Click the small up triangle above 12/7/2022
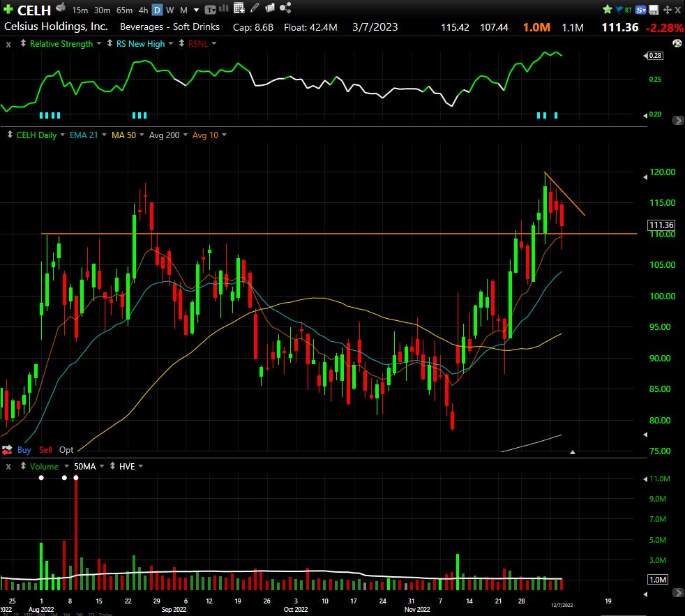Viewport: 685px width, 616px height. (572, 452)
